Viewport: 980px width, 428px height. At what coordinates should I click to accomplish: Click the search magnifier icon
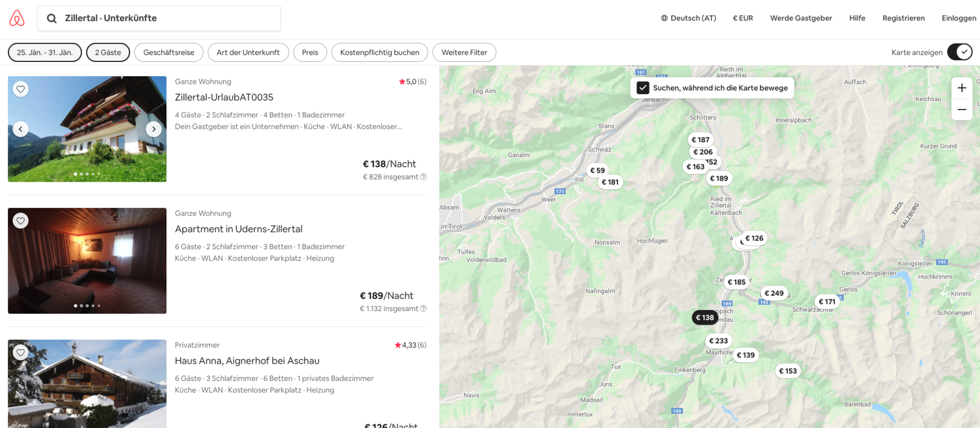pos(52,18)
